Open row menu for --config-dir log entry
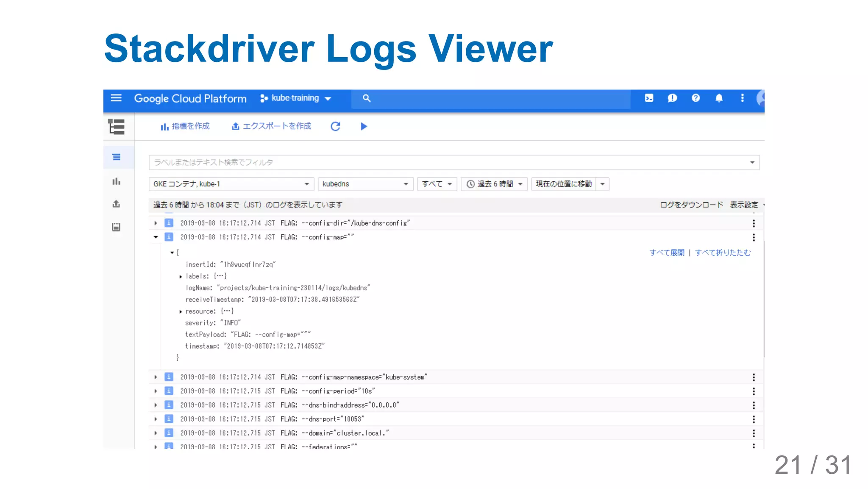868x489 pixels. pos(754,223)
